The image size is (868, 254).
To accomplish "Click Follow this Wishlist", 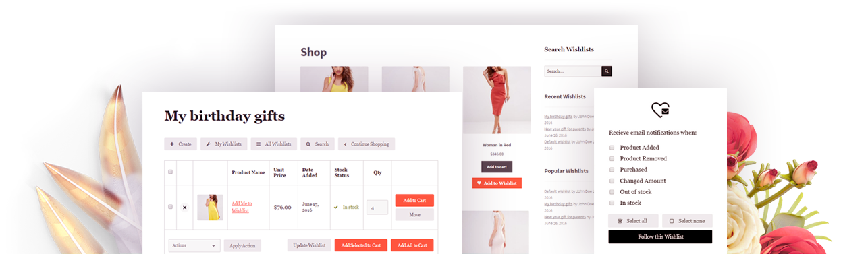I will tap(660, 236).
